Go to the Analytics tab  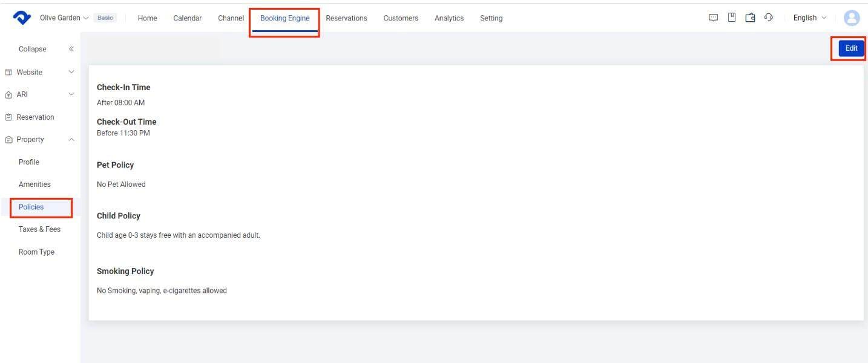[x=449, y=18]
